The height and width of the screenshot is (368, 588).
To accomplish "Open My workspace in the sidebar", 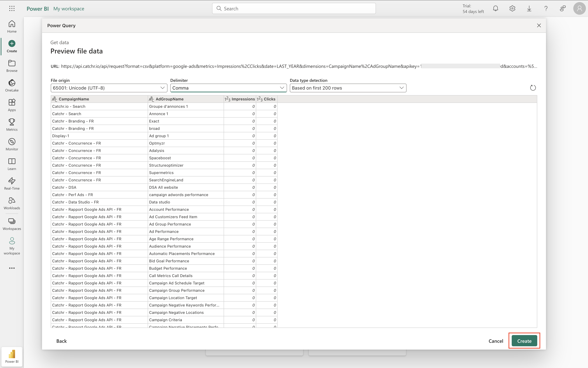I will pyautogui.click(x=12, y=246).
